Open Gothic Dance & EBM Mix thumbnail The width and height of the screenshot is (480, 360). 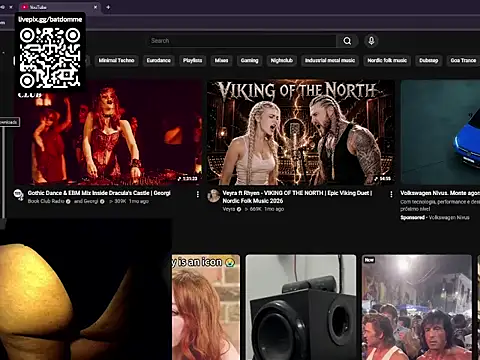pos(108,132)
